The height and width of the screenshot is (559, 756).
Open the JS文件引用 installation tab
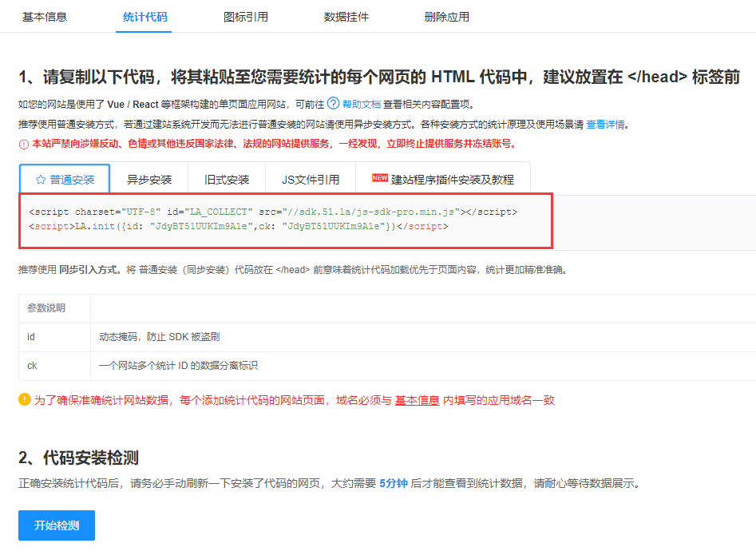coord(313,179)
